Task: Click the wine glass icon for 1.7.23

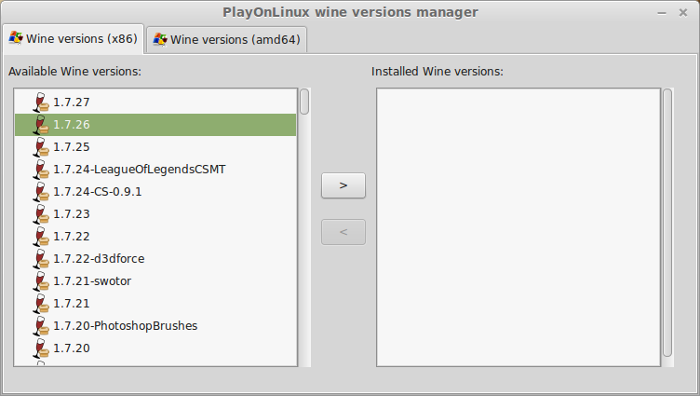Action: 41,214
